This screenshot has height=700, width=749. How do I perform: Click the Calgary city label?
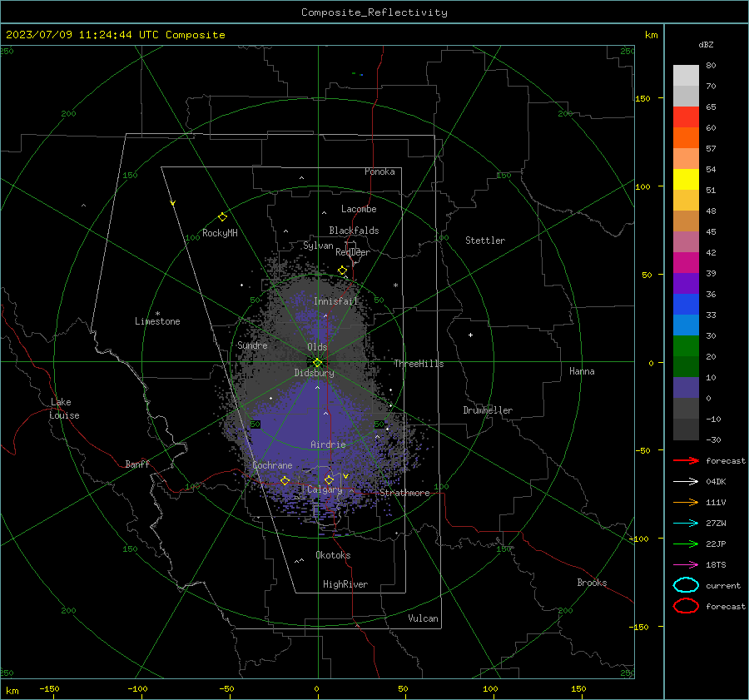(x=325, y=489)
